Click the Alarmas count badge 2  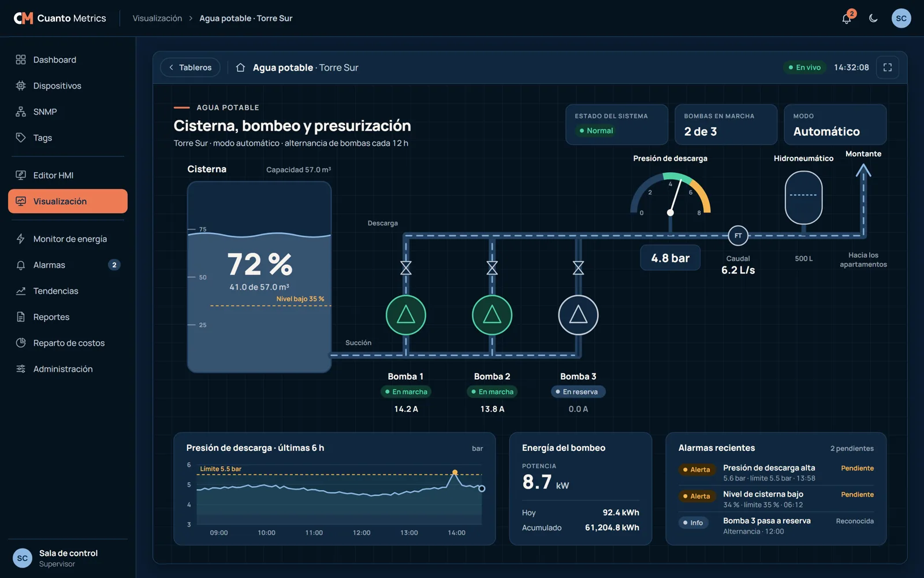[114, 265]
